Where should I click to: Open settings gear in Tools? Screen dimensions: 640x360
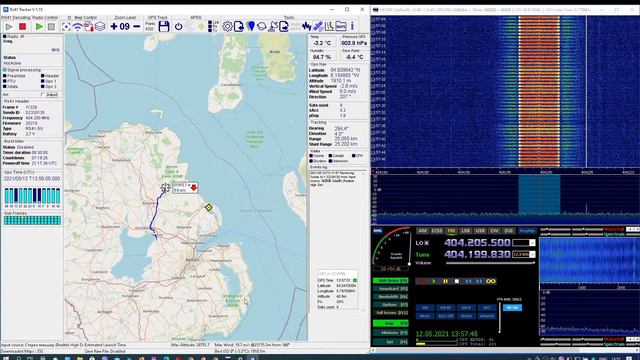[227, 27]
